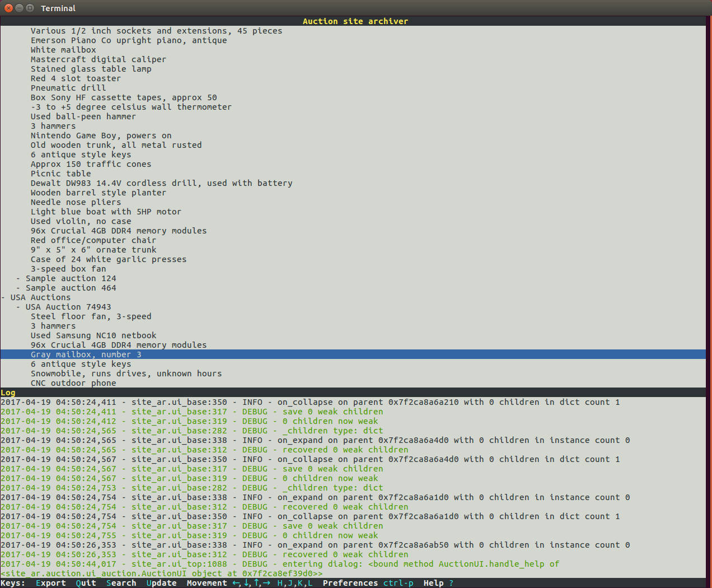Image resolution: width=712 pixels, height=588 pixels.
Task: Close the Terminal window
Action: click(8, 8)
